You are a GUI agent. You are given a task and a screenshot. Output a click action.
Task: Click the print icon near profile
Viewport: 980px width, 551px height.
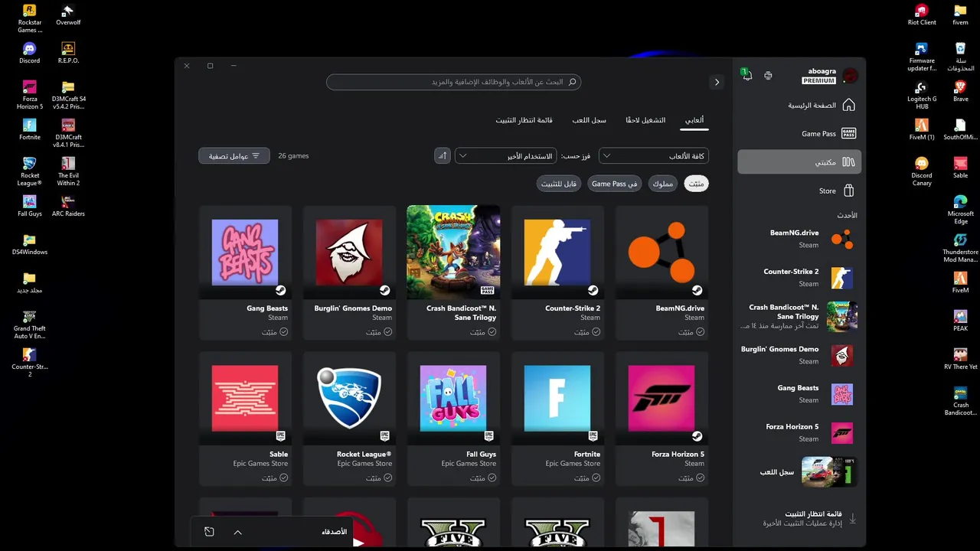pos(768,76)
